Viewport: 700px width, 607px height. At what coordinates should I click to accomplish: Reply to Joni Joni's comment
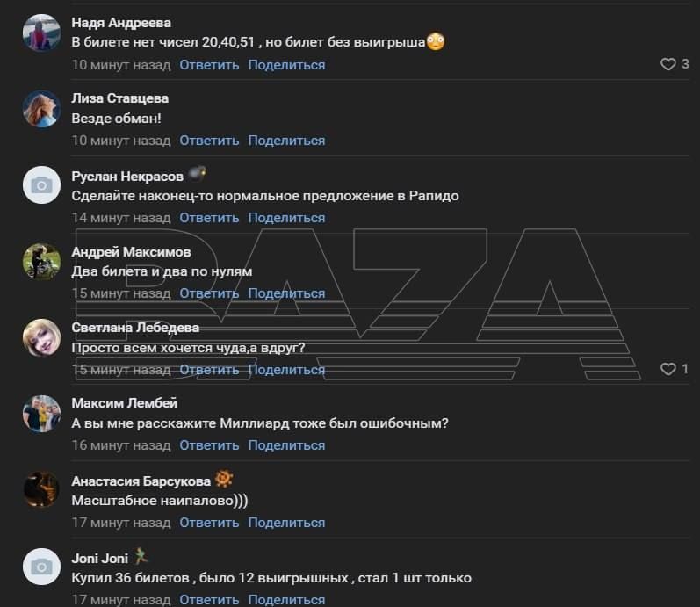[x=209, y=599]
